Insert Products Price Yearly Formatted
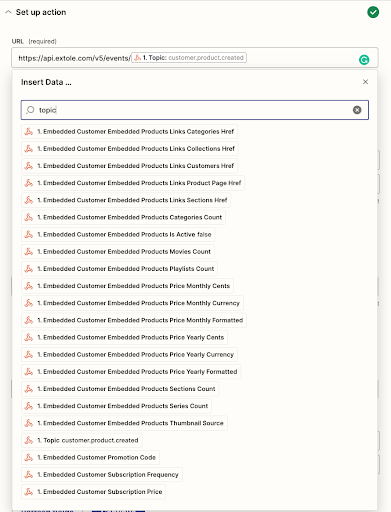 [131, 372]
